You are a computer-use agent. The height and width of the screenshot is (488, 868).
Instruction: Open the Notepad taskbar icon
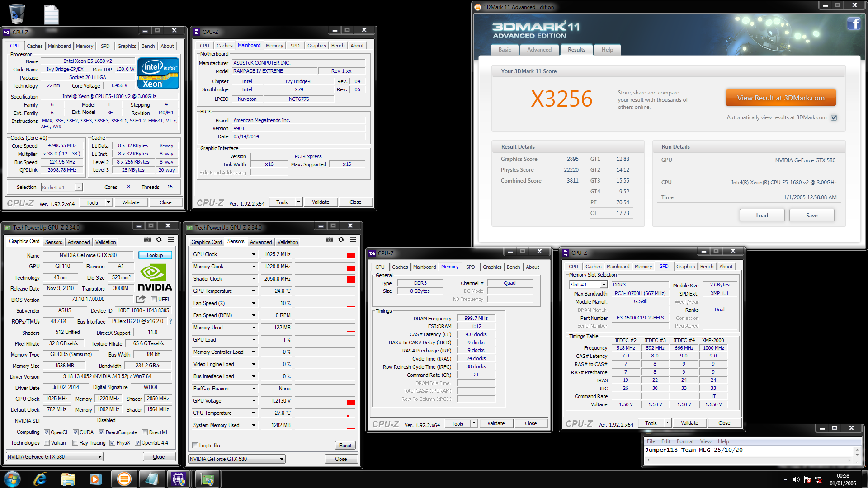point(151,479)
